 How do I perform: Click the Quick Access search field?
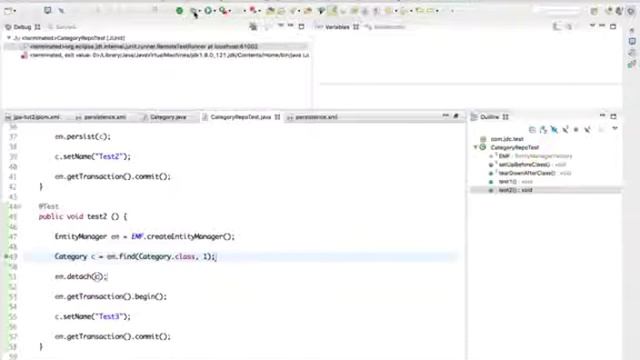(557, 11)
